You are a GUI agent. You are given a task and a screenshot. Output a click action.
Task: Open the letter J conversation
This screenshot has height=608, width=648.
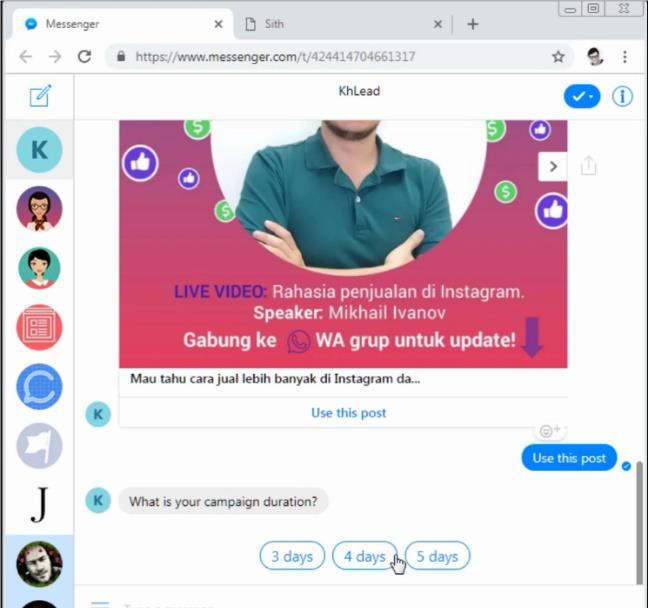39,505
